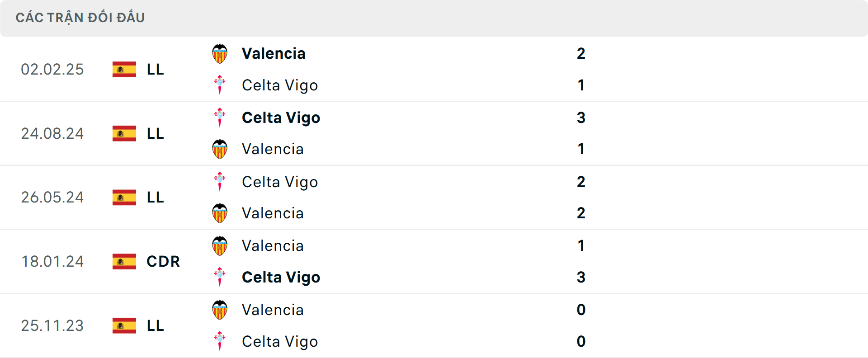Open Celta Vigo from the 18.01.24 fixture
The height and width of the screenshot is (358, 868).
[281, 277]
